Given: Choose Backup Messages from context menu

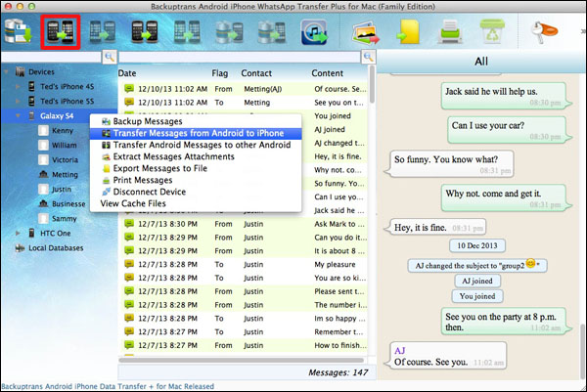Looking at the screenshot, I should tap(196, 121).
